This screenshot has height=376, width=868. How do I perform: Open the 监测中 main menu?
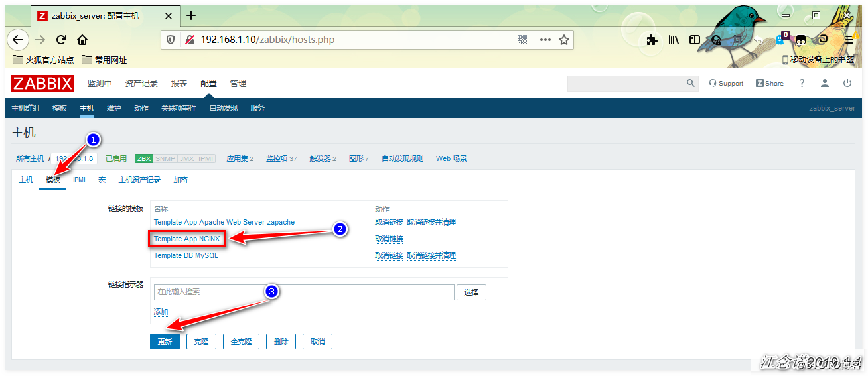[x=100, y=84]
